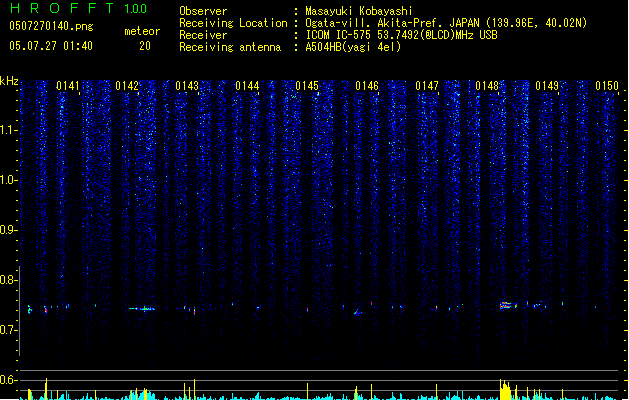Click the Ogata-vill. Akita-Pref. JAPAN location text
The width and height of the screenshot is (629, 400).
pos(446,23)
